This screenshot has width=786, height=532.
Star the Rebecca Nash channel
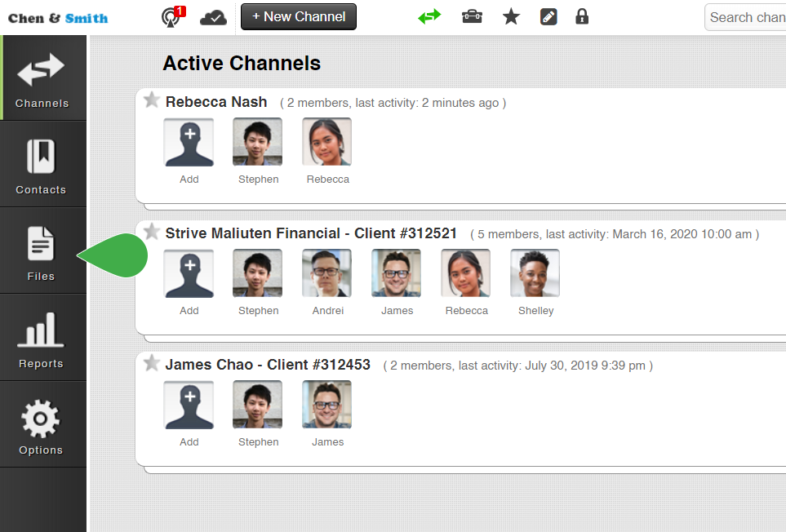pos(151,100)
